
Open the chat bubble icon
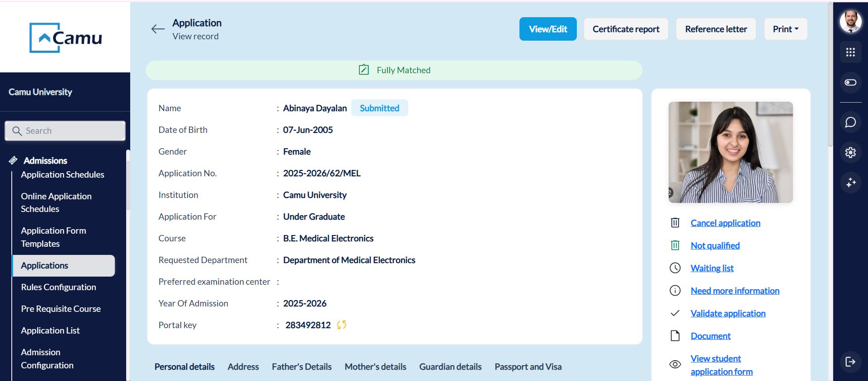coord(850,122)
